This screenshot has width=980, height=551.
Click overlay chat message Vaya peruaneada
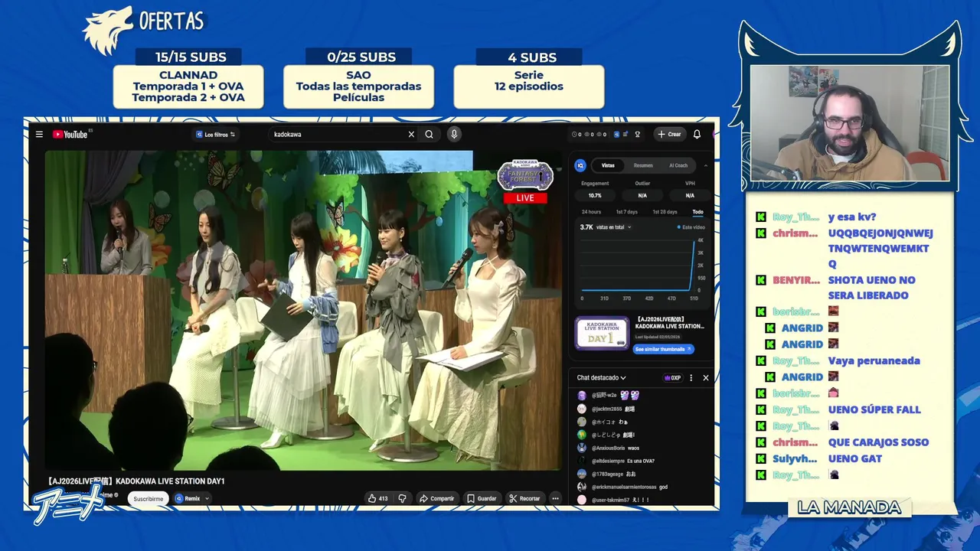pos(874,360)
